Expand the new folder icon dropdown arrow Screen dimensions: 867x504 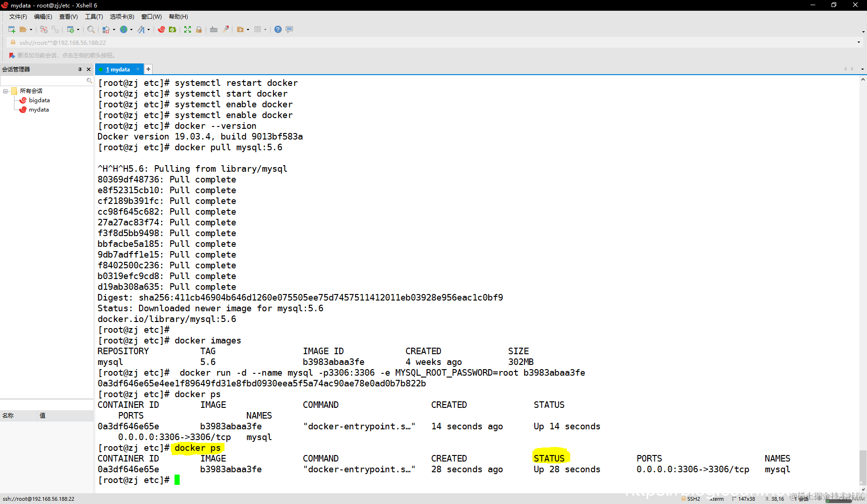[x=248, y=29]
